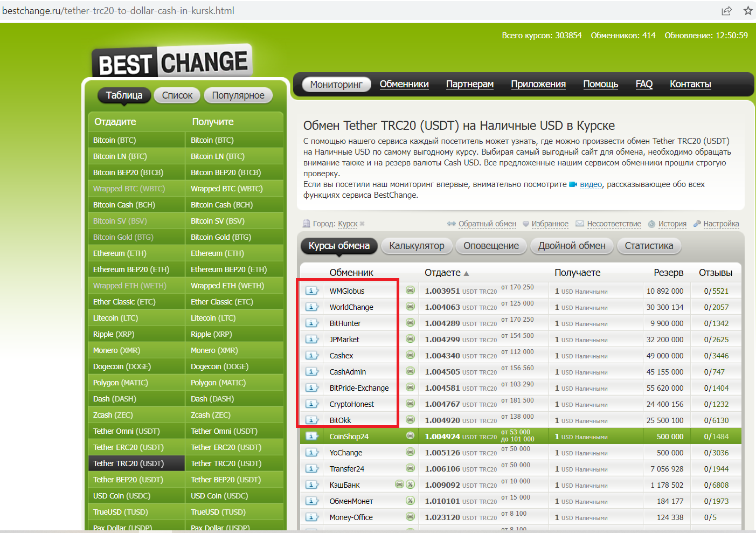Open Партнерам menu item
756x533 pixels.
point(470,84)
